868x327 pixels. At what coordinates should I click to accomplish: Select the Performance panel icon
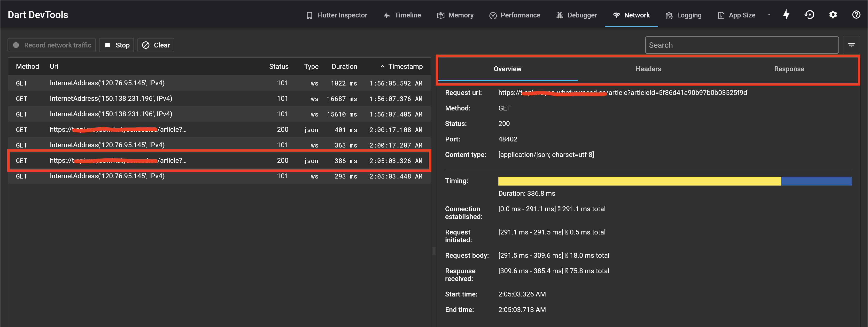point(493,15)
